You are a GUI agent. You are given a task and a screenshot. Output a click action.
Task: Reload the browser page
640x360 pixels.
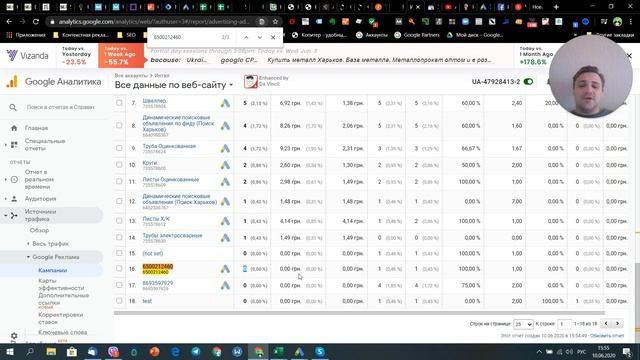click(x=36, y=21)
